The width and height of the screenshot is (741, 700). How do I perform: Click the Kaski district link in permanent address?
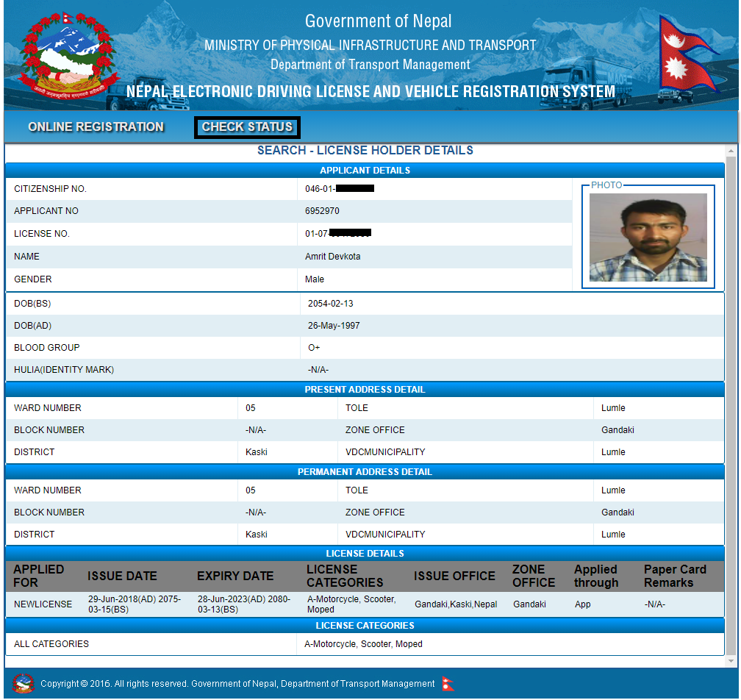(256, 534)
